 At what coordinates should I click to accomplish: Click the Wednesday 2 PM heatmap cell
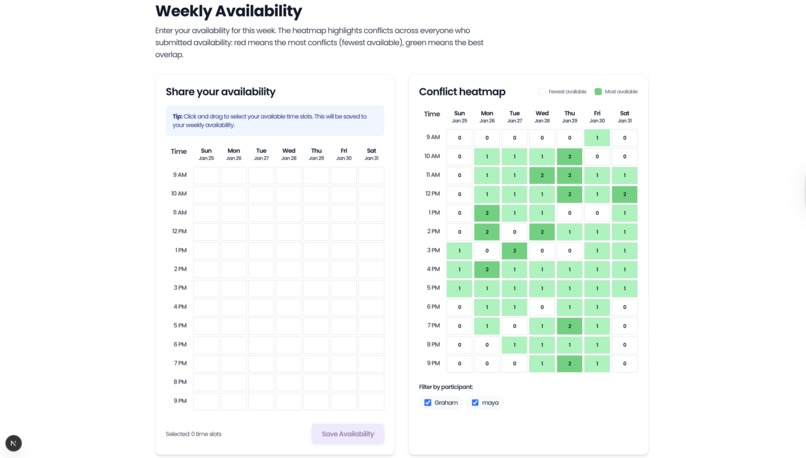tap(542, 232)
